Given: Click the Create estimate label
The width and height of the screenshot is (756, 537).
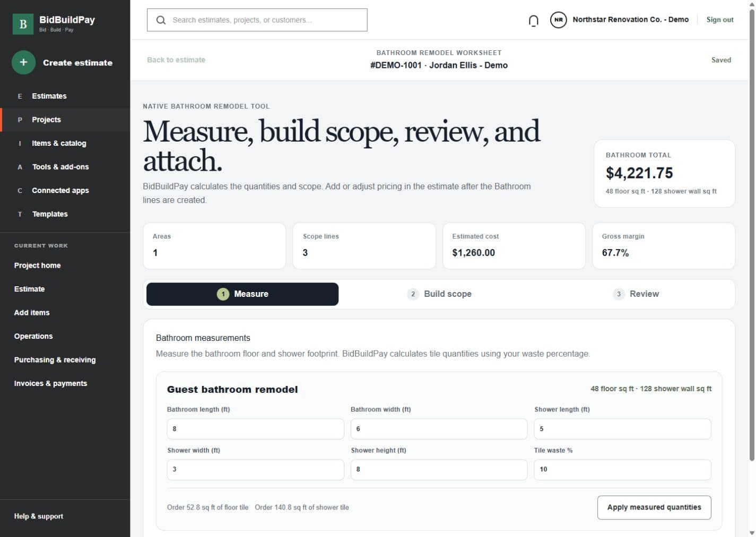Looking at the screenshot, I should click(77, 63).
